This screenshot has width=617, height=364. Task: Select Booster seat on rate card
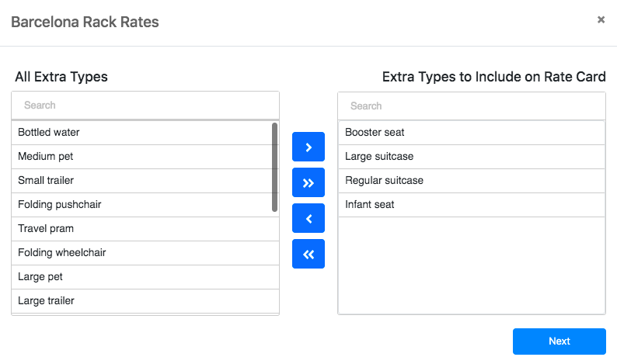pyautogui.click(x=472, y=133)
